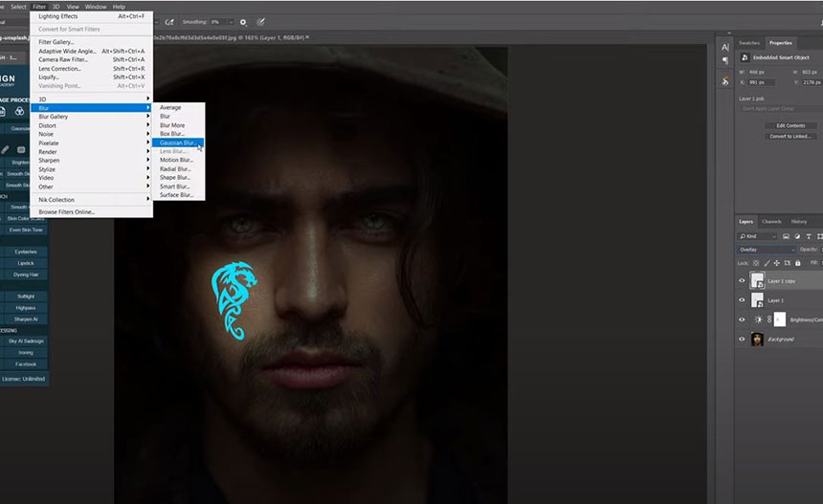
Task: Click the lock all padlock icon in Layers
Action: pyautogui.click(x=796, y=262)
